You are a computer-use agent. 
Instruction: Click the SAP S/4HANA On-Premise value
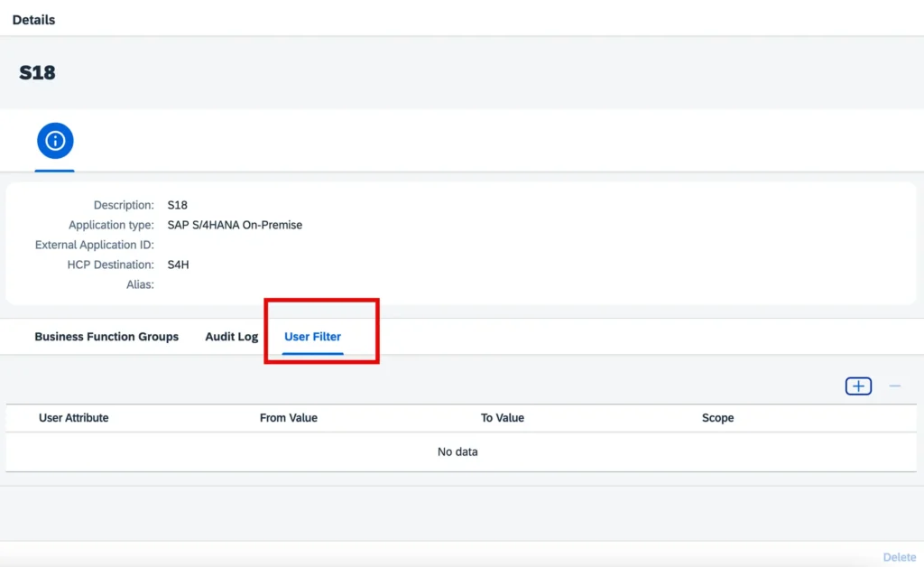pyautogui.click(x=235, y=225)
